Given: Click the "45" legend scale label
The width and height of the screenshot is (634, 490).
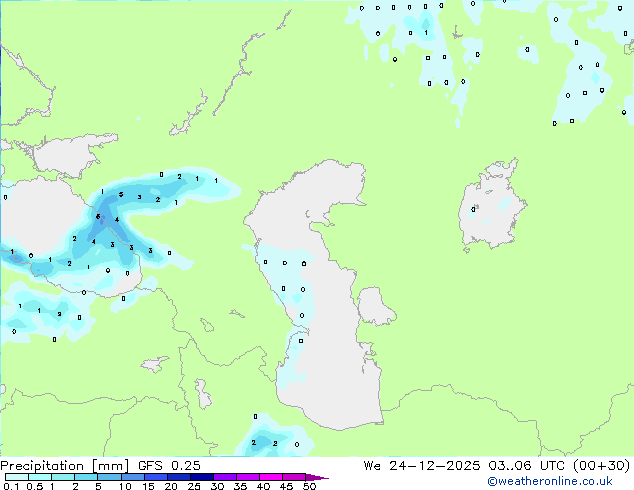Looking at the screenshot, I should pos(286,486).
